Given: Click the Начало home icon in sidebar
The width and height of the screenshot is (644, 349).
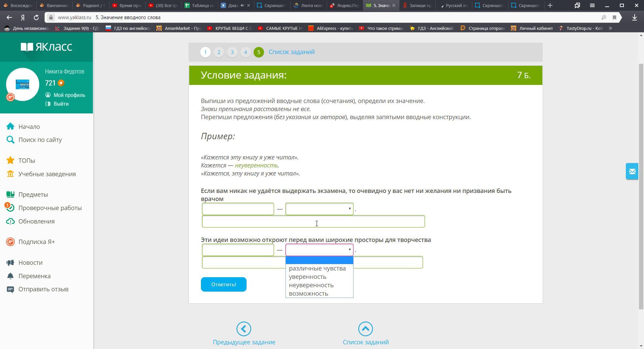Looking at the screenshot, I should [10, 127].
